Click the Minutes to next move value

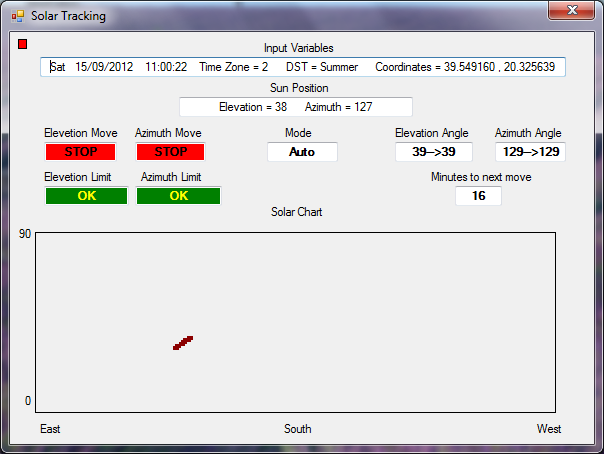tap(478, 196)
